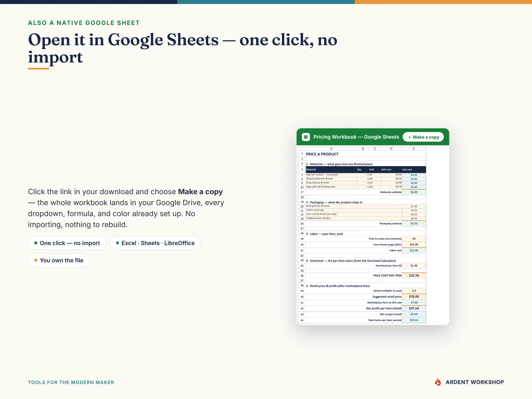Click the $1.40 packaging cost cell
Viewport: 532px width, 399px height.
click(x=414, y=206)
